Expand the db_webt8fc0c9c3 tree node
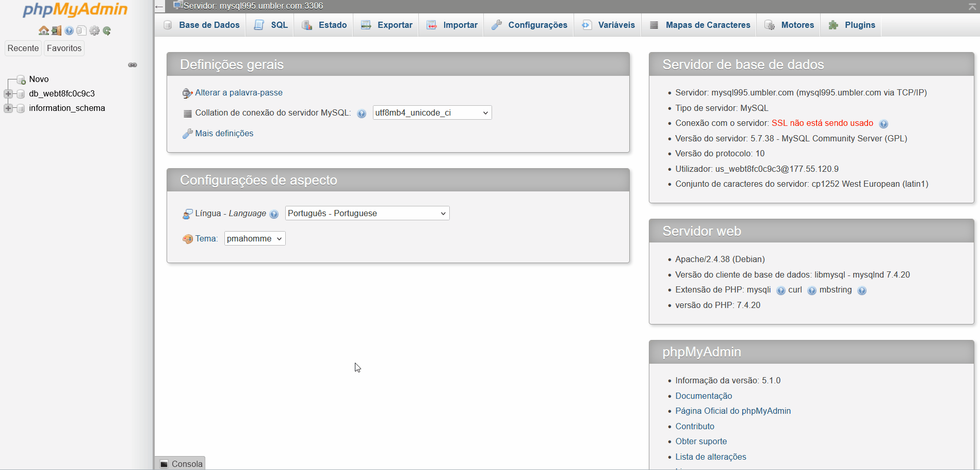The height and width of the screenshot is (470, 980). 8,94
